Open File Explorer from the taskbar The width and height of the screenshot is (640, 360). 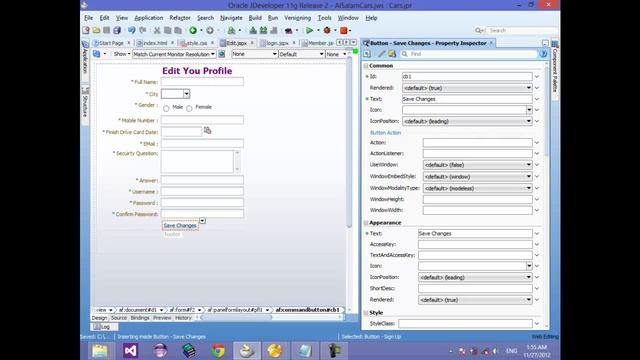click(100, 351)
